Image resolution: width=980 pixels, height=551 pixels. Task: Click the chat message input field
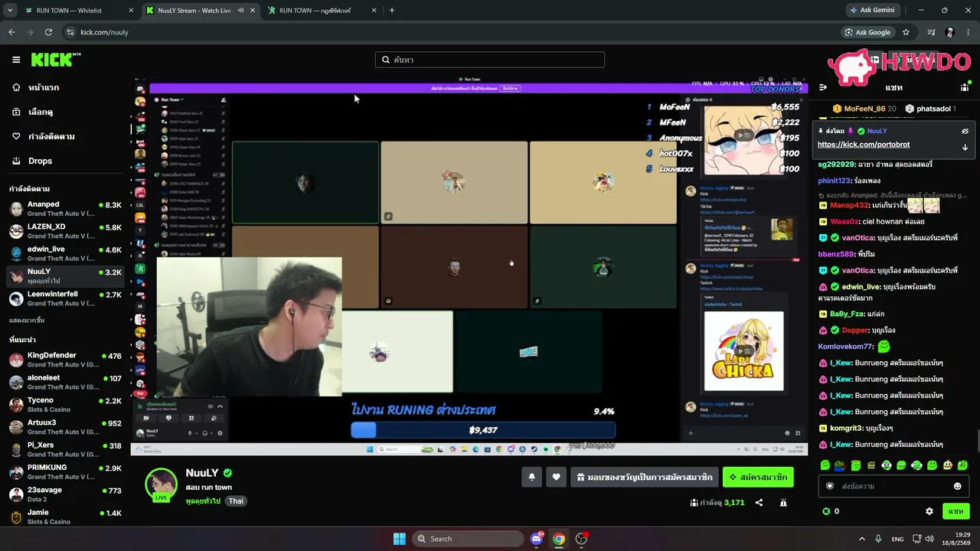(x=892, y=486)
